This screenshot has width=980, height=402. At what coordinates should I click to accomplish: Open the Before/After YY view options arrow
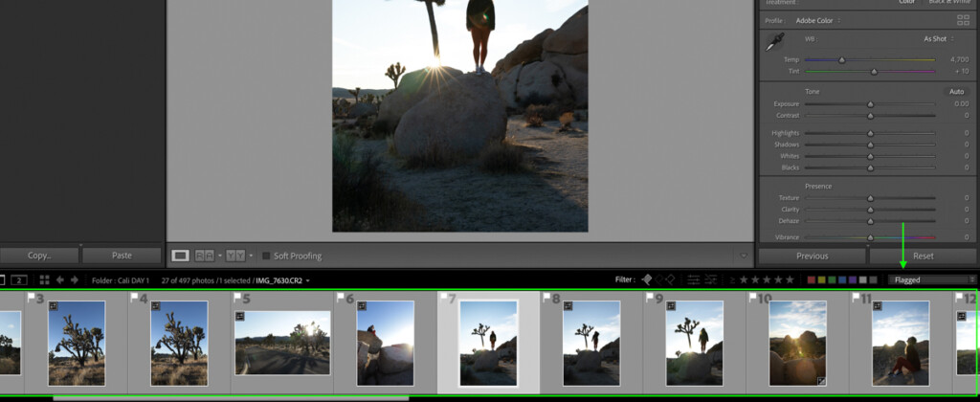tap(251, 256)
